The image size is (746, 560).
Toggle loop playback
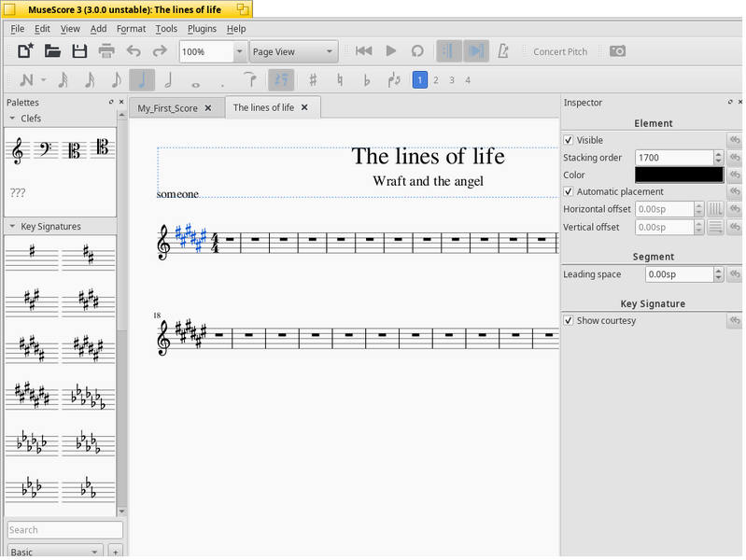click(x=417, y=51)
